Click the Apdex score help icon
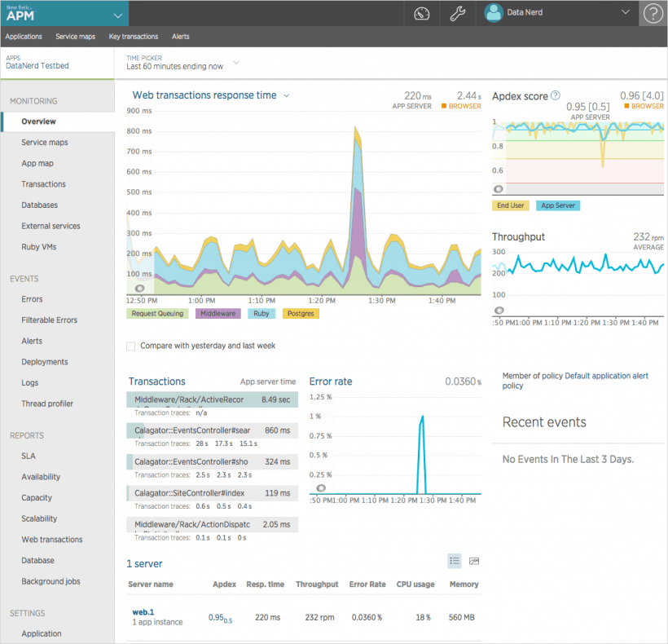This screenshot has height=644, width=668. tap(556, 95)
